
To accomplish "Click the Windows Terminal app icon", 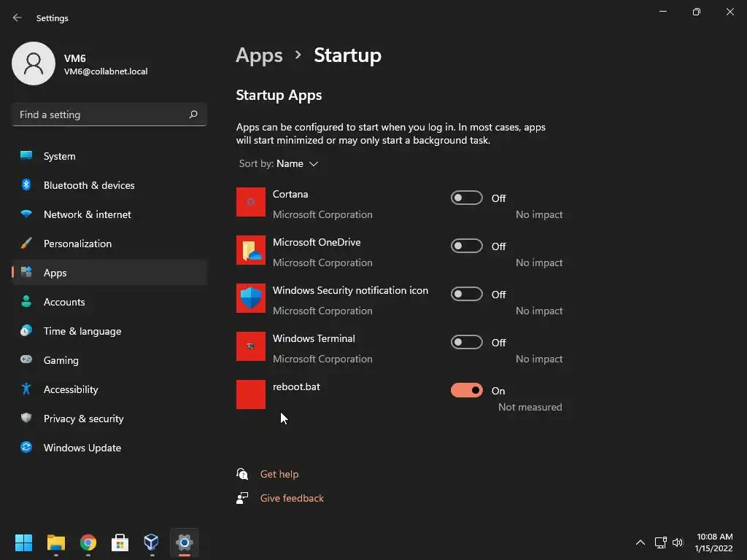I will [x=251, y=346].
